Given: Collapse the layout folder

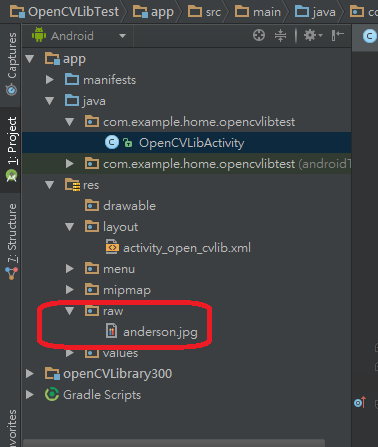Looking at the screenshot, I should [x=70, y=227].
